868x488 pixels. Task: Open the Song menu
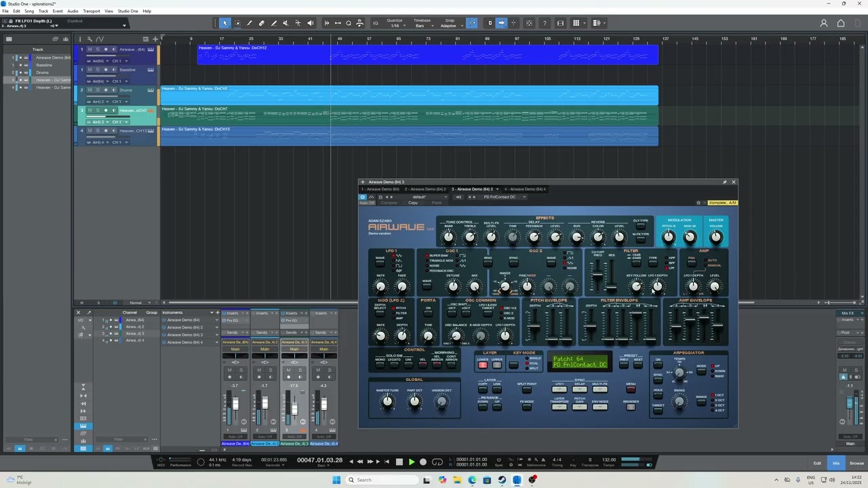pyautogui.click(x=29, y=12)
